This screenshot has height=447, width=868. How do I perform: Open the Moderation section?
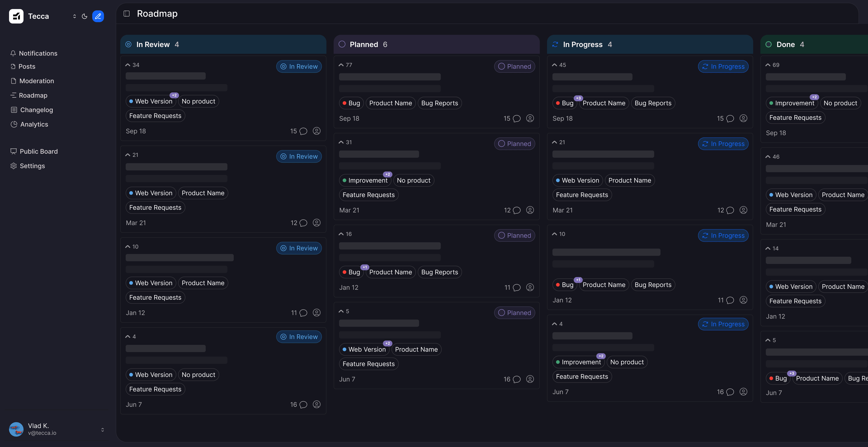tap(36, 81)
